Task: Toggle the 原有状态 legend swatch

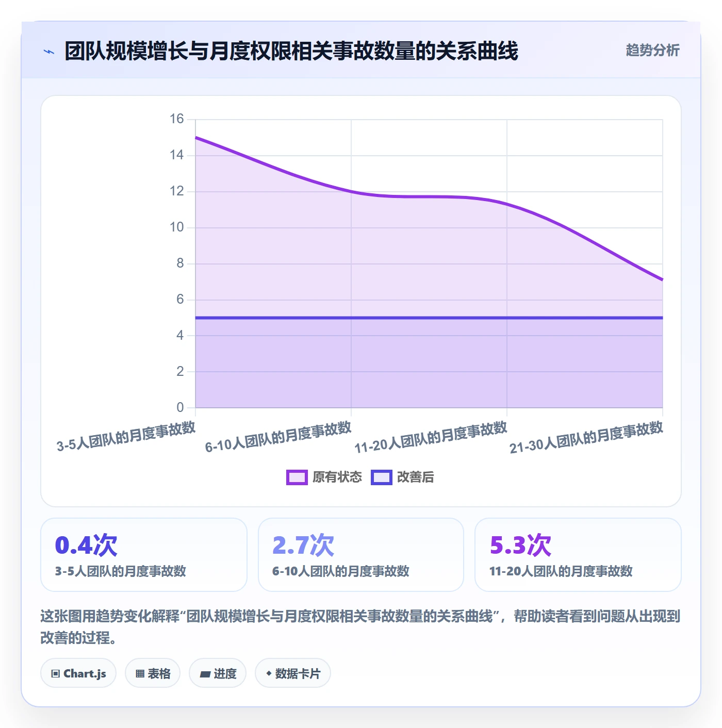Action: point(297,477)
